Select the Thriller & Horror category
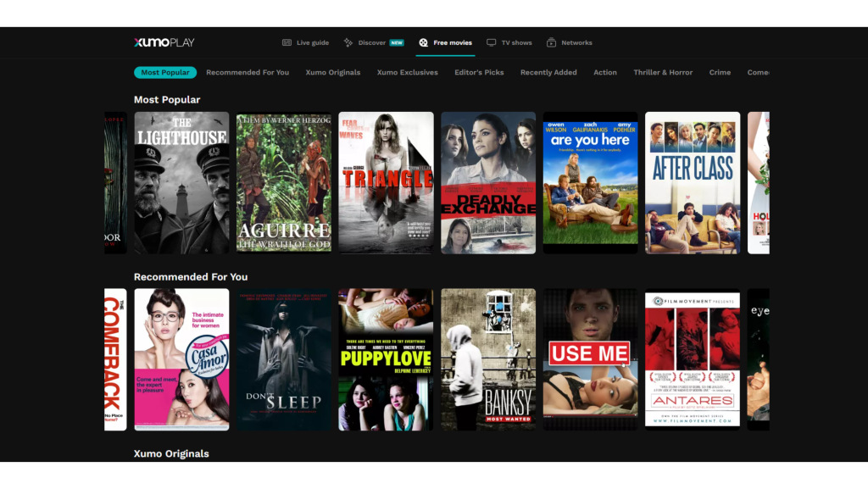 click(x=663, y=73)
